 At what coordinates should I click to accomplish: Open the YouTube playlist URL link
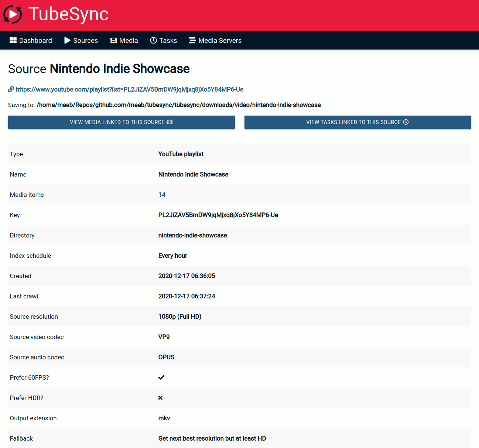[x=130, y=89]
